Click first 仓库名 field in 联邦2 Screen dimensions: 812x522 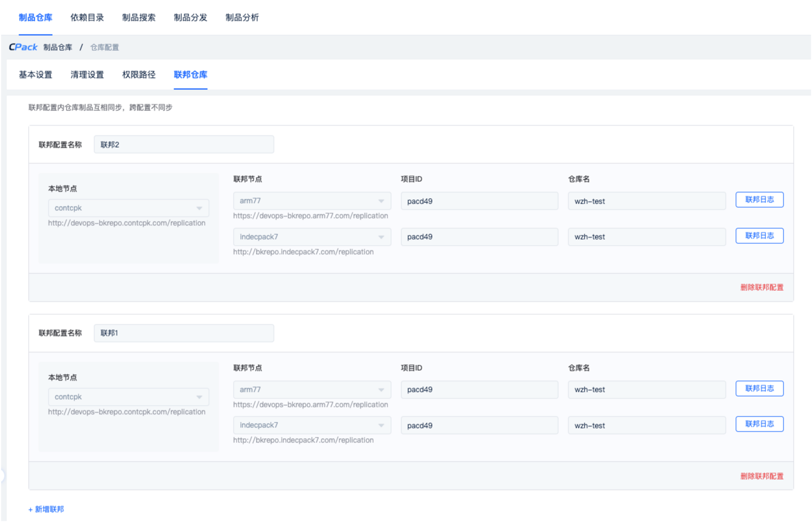point(646,201)
